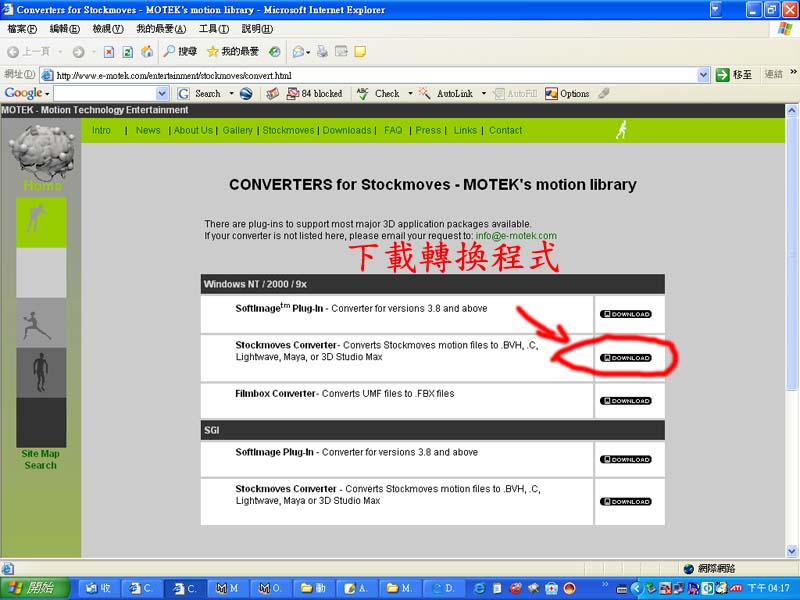
Task: Open the Gallery navigation link
Action: (x=237, y=130)
